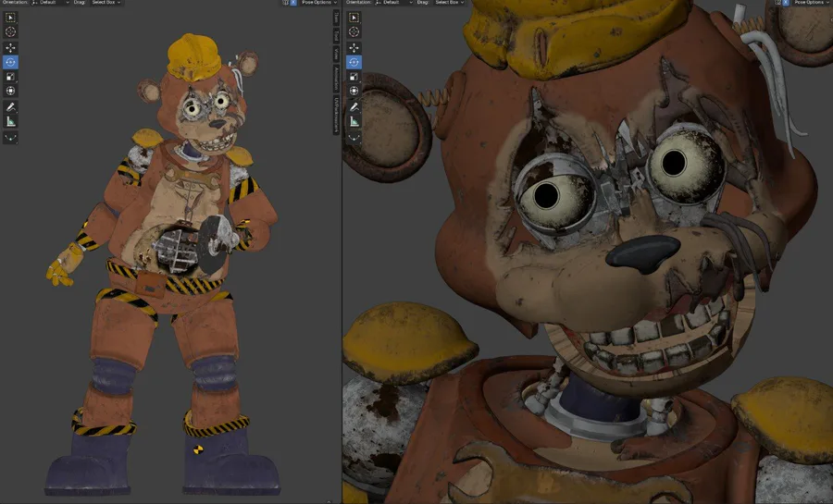833x504 pixels.
Task: Choose the Measure ruler tool in left viewport
Action: (10, 121)
